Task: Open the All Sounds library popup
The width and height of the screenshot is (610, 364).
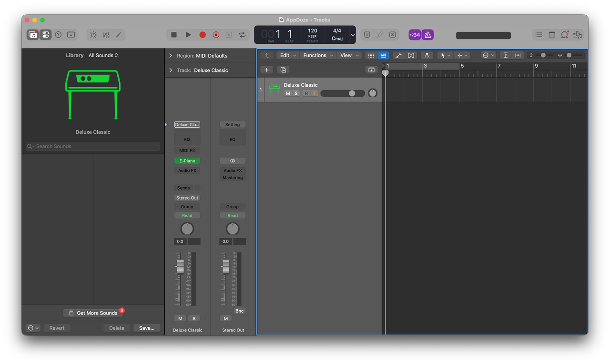Action: tap(103, 55)
